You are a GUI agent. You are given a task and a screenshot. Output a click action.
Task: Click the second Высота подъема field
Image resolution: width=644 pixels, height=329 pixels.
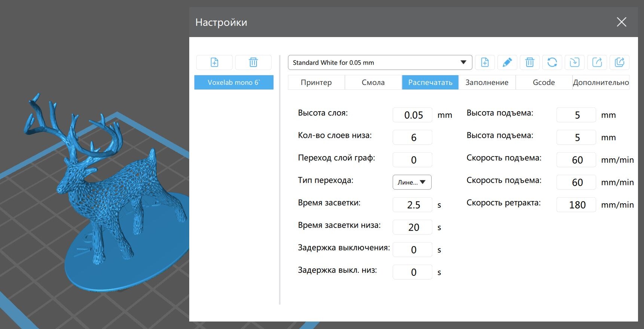pyautogui.click(x=576, y=137)
